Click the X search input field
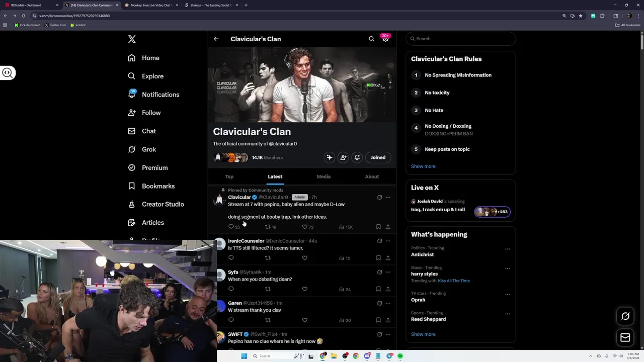Image resolution: width=644 pixels, height=362 pixels. click(461, 39)
